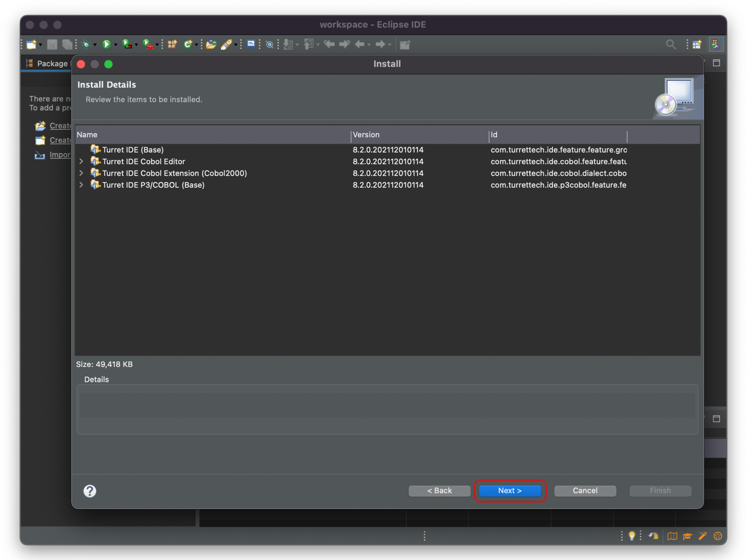Click the second Create link in Package Explorer
The width and height of the screenshot is (747, 560).
click(x=61, y=140)
